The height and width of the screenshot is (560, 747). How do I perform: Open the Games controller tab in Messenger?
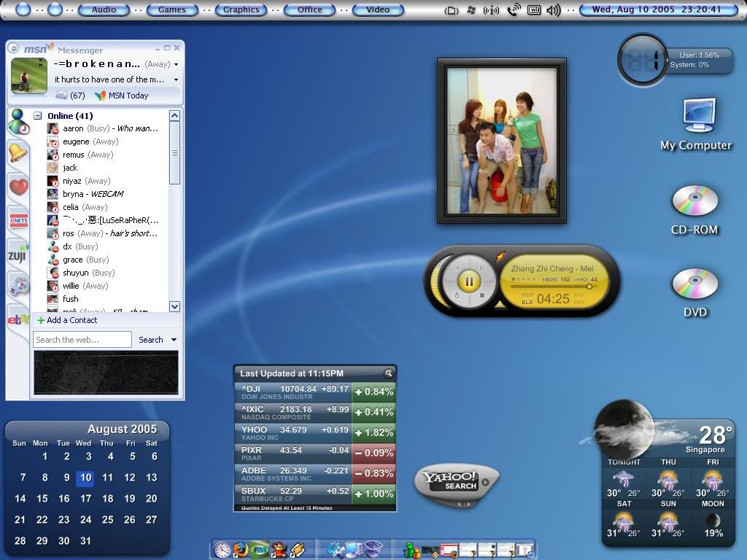click(x=19, y=287)
